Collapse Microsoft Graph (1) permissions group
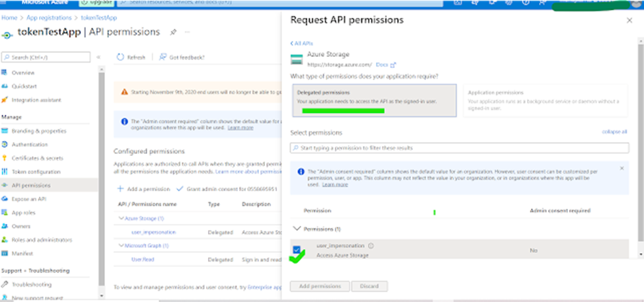 (121, 245)
